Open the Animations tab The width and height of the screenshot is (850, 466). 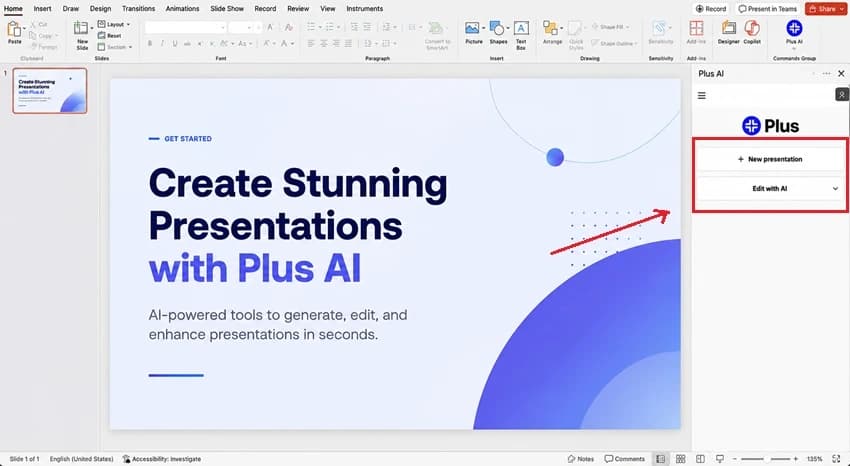(x=182, y=9)
